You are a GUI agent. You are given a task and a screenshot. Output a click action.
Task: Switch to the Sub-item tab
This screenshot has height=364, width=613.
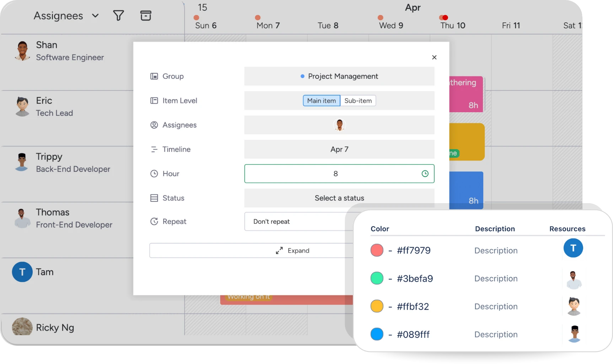click(x=358, y=100)
